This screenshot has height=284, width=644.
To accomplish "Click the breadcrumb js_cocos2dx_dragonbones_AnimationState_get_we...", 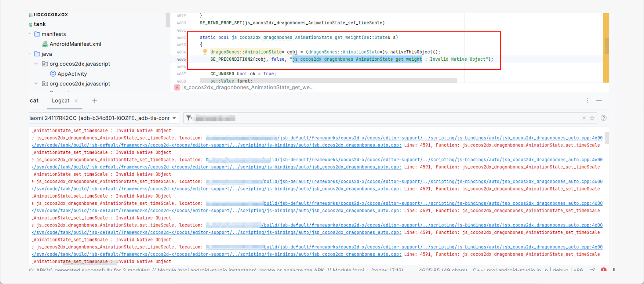I will pyautogui.click(x=248, y=87).
